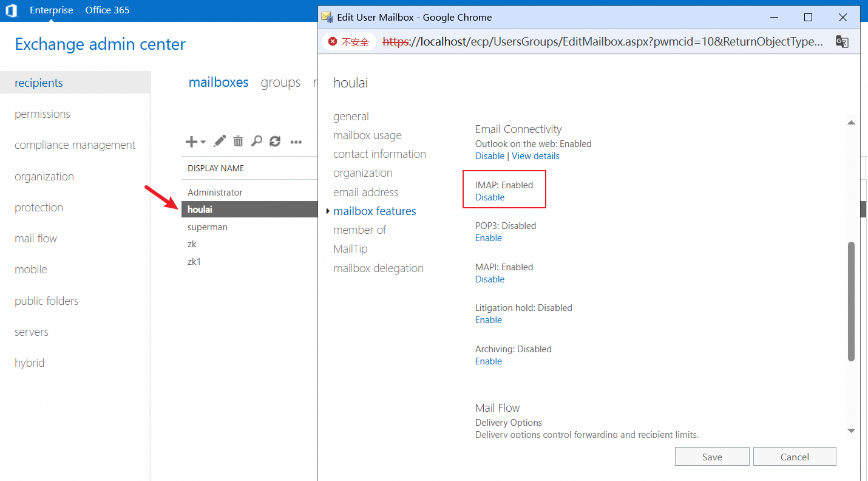Disable IMAP for this mailbox
This screenshot has width=868, height=481.
tap(490, 197)
